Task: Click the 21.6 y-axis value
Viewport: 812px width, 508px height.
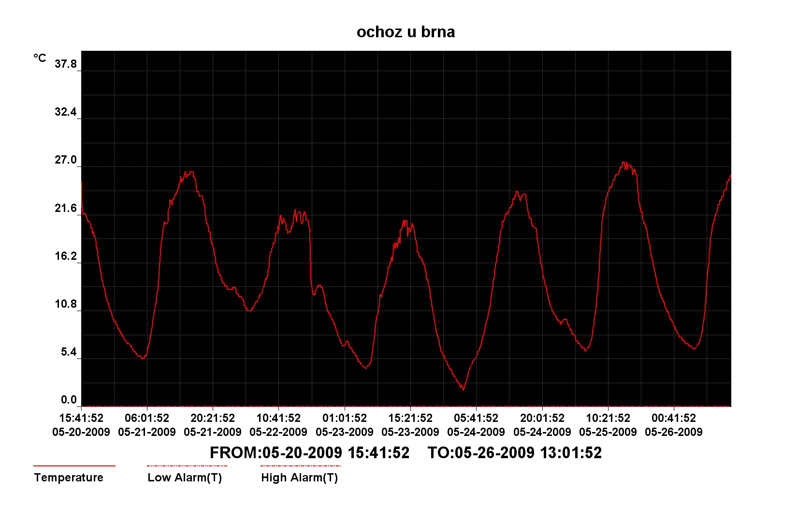Action: (x=66, y=208)
